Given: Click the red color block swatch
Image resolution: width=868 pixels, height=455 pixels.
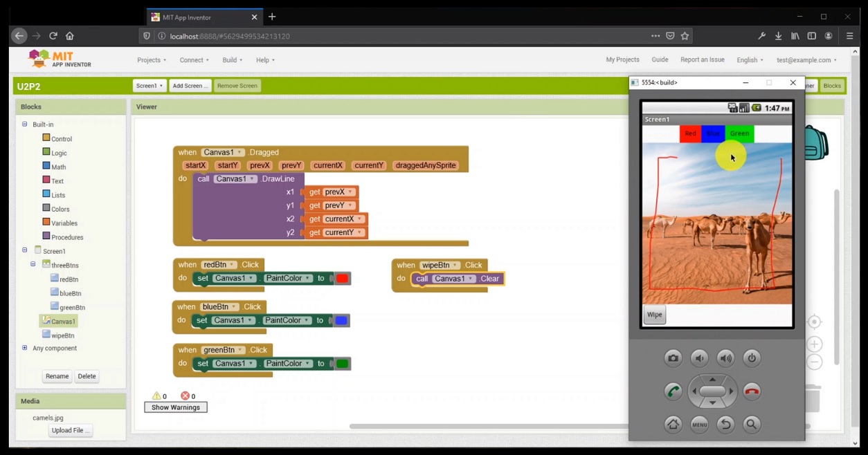Looking at the screenshot, I should click(342, 279).
